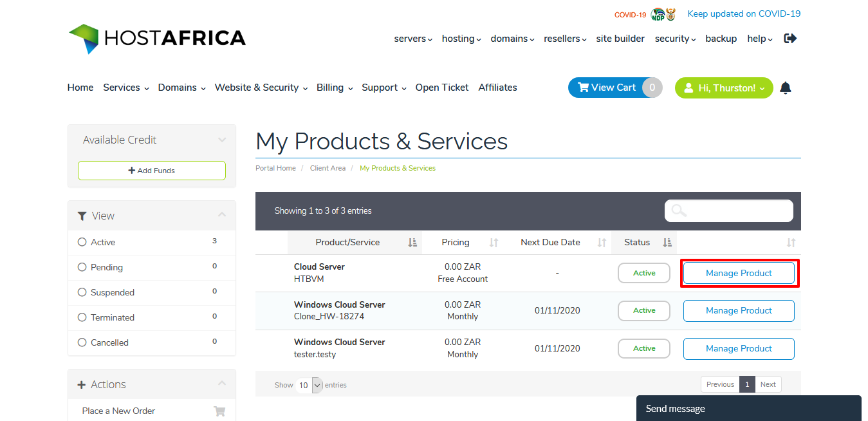Click Affiliates in the menu
The height and width of the screenshot is (421, 868).
[x=497, y=88]
